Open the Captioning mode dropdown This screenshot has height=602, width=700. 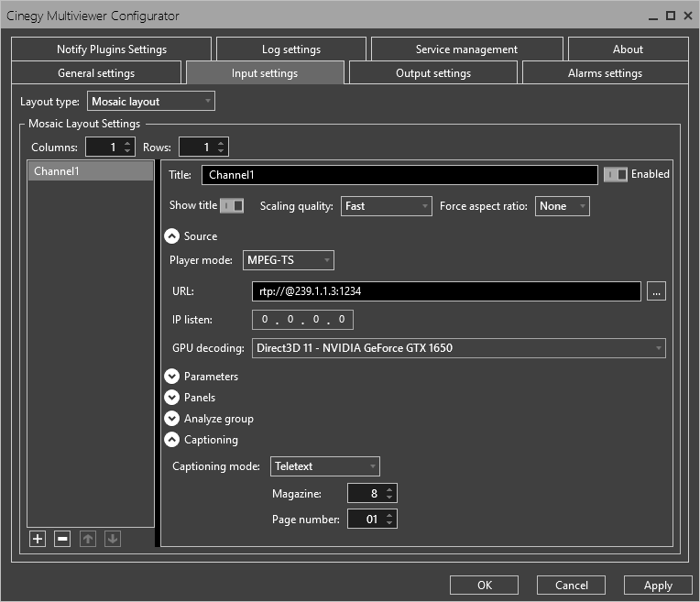(x=325, y=466)
